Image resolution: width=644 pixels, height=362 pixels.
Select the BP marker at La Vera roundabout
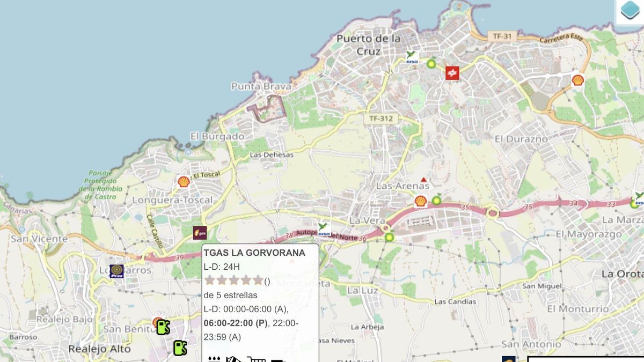click(389, 236)
